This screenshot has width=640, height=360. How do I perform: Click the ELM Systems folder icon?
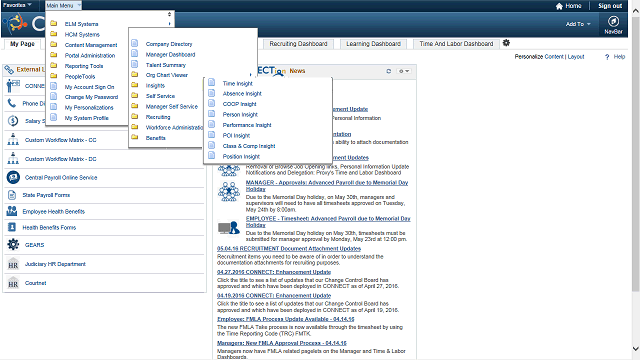pos(53,24)
